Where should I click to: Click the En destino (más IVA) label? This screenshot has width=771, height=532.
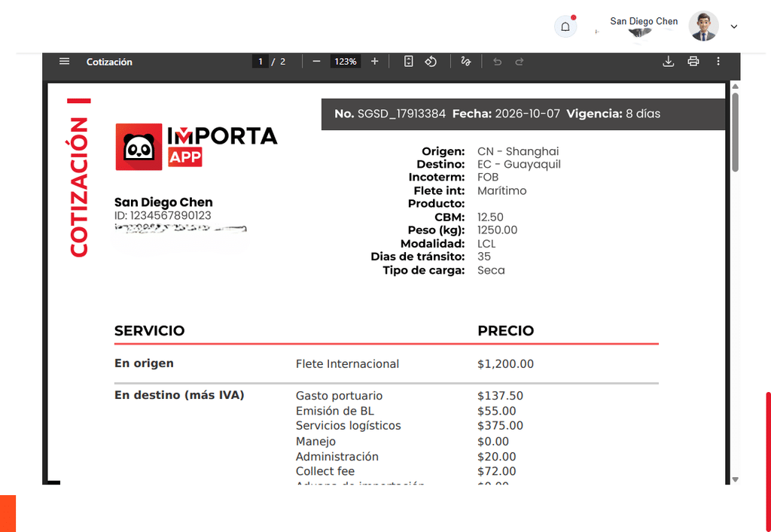click(x=179, y=396)
